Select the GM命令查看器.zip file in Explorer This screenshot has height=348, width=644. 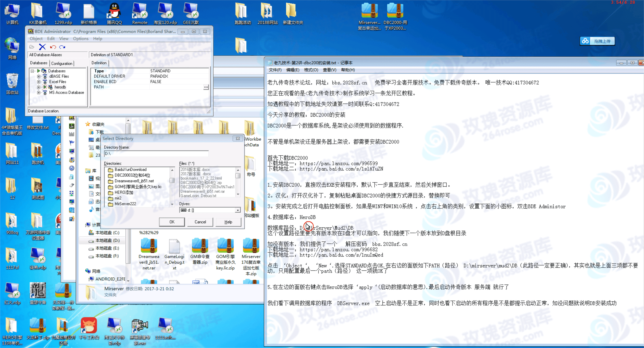200,251
